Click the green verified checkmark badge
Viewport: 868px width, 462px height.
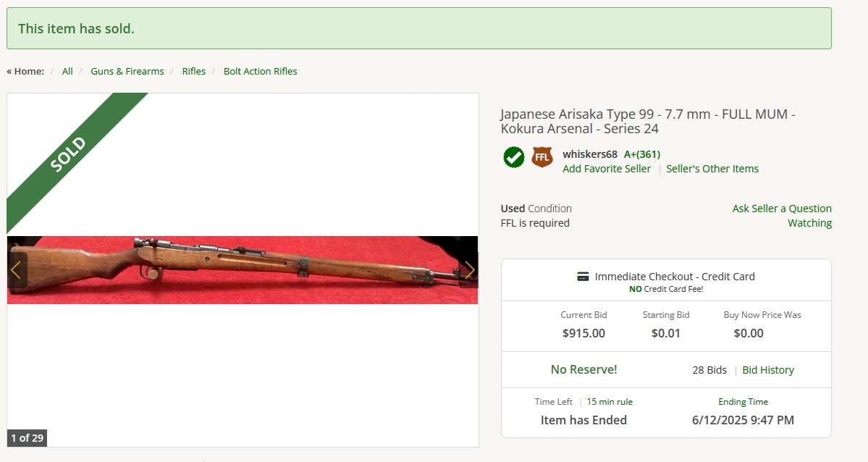click(x=514, y=157)
